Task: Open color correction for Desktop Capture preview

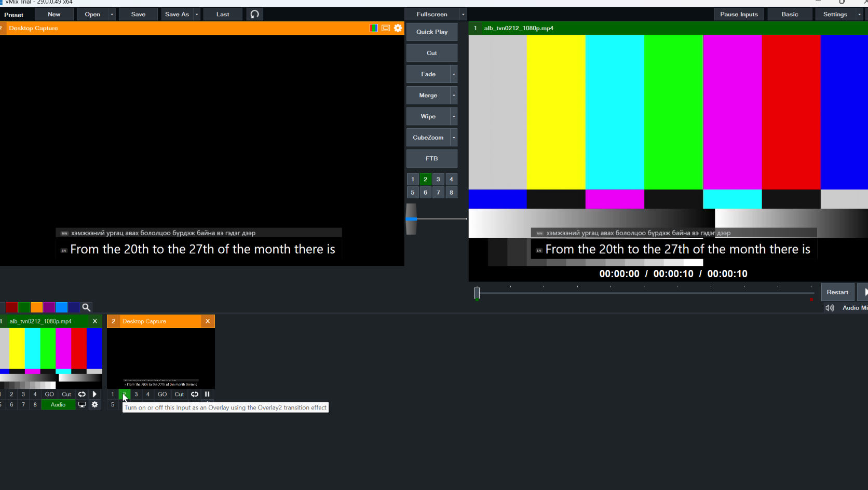Action: [x=373, y=28]
